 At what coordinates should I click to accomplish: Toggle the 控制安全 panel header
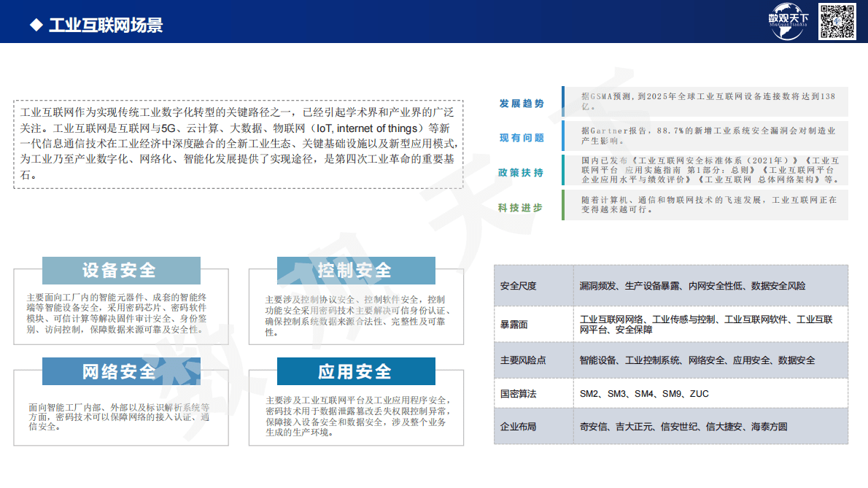(356, 271)
